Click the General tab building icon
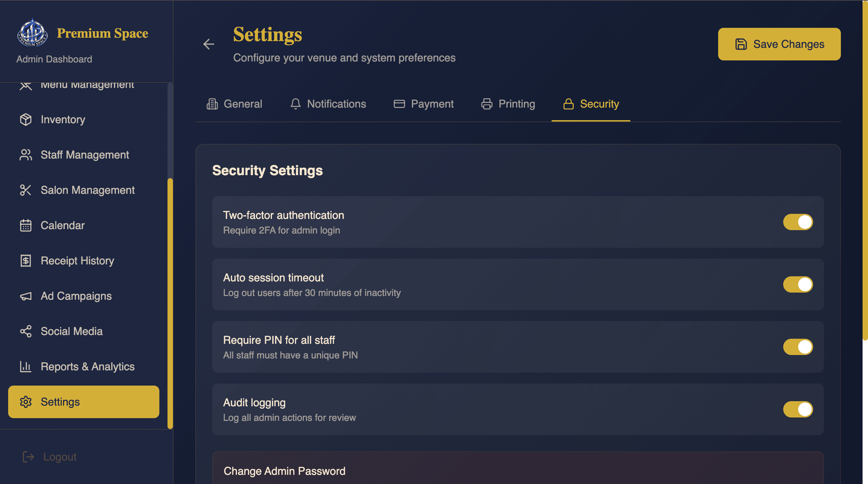868x484 pixels. (x=212, y=104)
